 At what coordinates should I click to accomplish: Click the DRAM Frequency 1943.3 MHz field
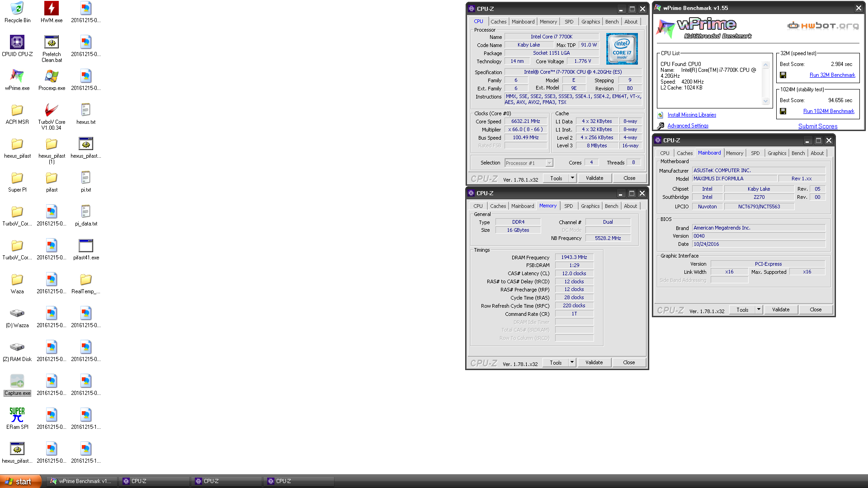click(574, 257)
